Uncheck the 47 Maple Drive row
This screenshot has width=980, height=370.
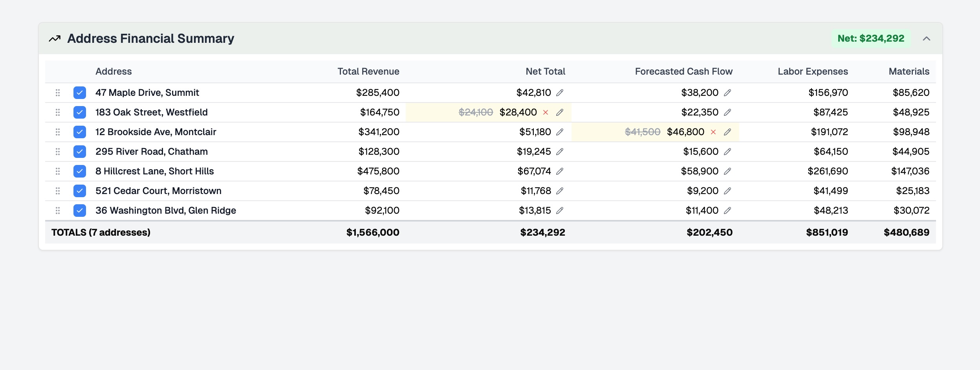tap(80, 92)
